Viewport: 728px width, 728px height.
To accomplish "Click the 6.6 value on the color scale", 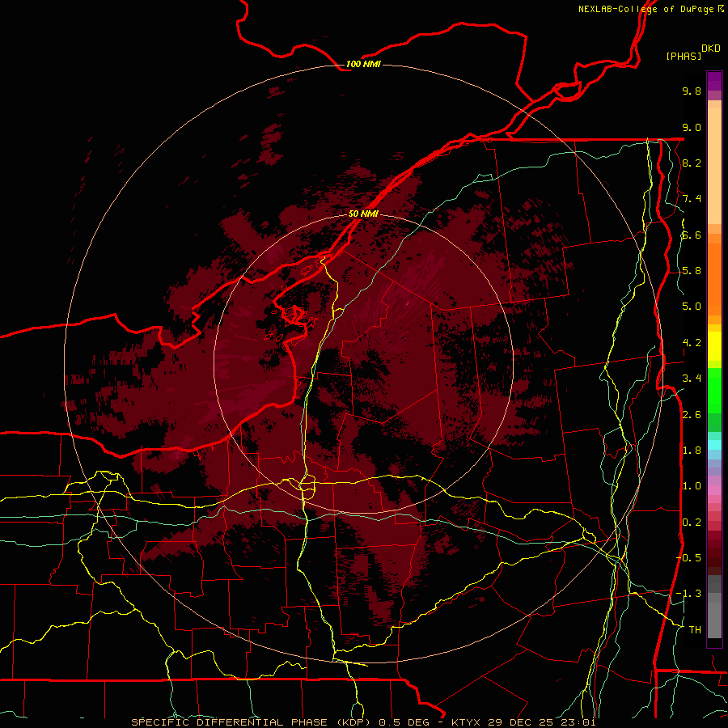I will coord(692,235).
